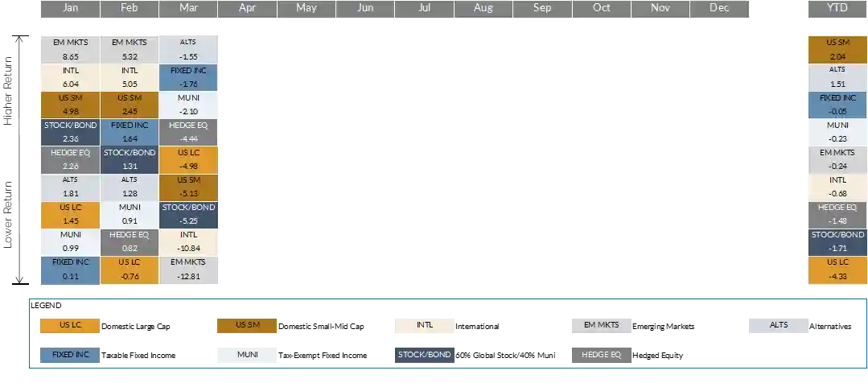The height and width of the screenshot is (383, 868).
Task: Click the INTL legend swatch
Action: [x=424, y=326]
